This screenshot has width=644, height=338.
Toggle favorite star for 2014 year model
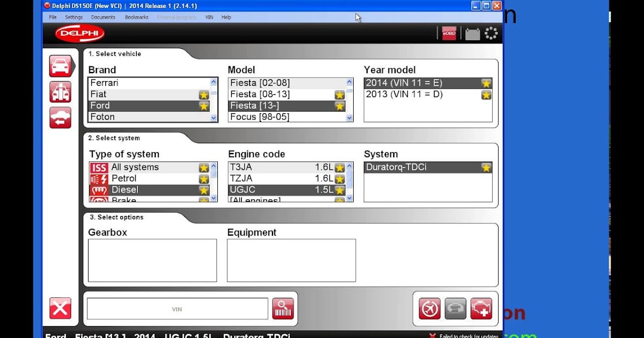(x=486, y=83)
